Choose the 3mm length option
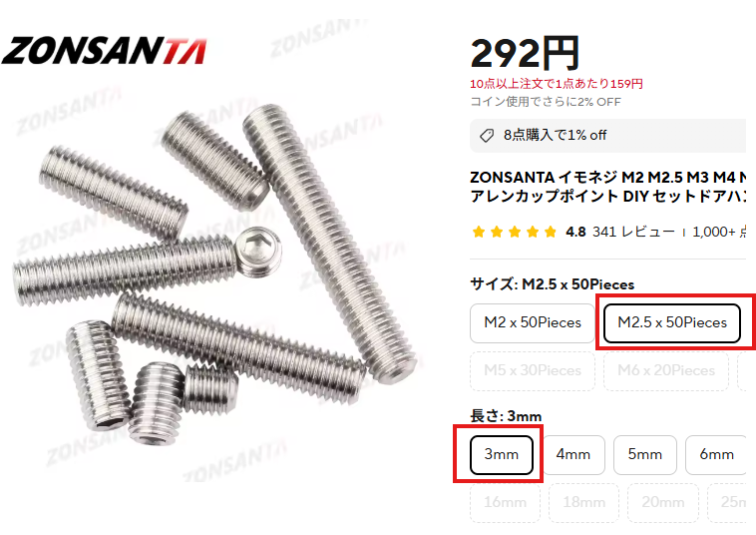Image resolution: width=756 pixels, height=535 pixels. tap(502, 454)
